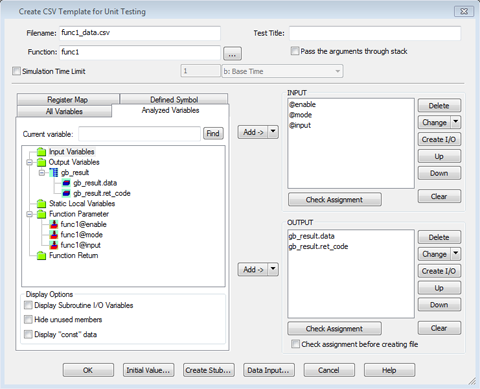This screenshot has height=389, width=480.
Task: Click the Output Variables folder icon
Action: click(x=41, y=162)
